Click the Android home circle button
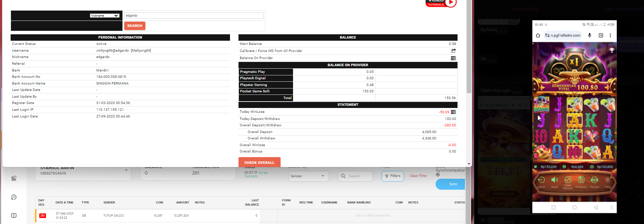 (x=575, y=207)
